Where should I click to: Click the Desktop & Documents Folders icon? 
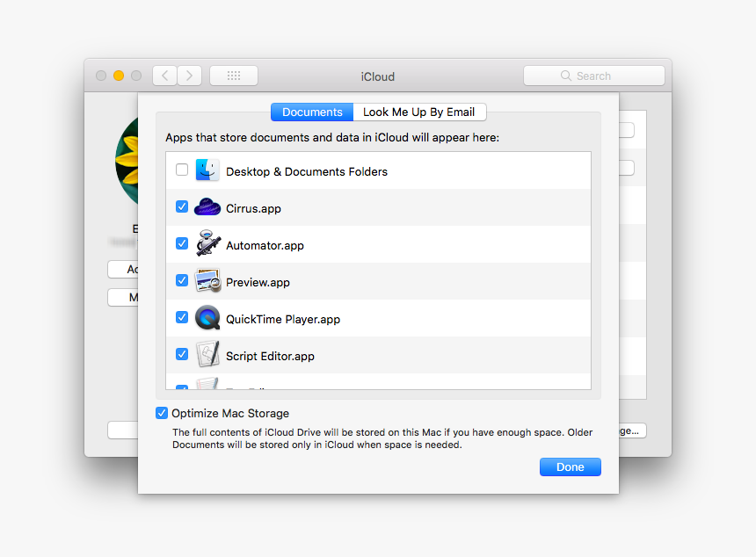(207, 169)
